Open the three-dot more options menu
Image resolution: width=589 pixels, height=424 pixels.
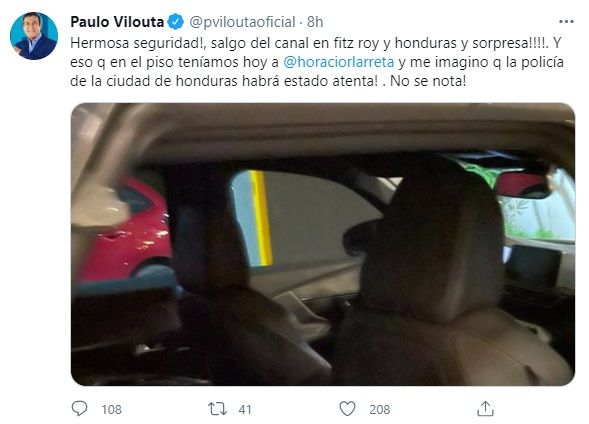tap(566, 22)
